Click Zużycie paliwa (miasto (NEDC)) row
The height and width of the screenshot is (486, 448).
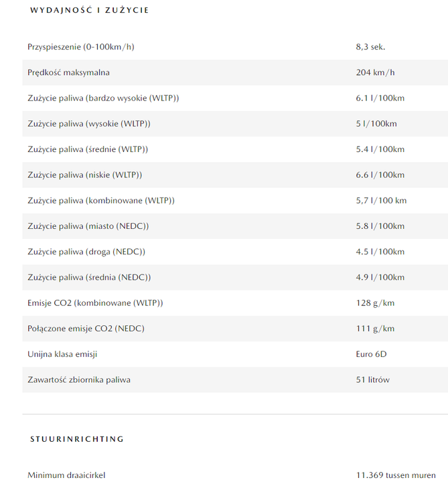pos(235,226)
